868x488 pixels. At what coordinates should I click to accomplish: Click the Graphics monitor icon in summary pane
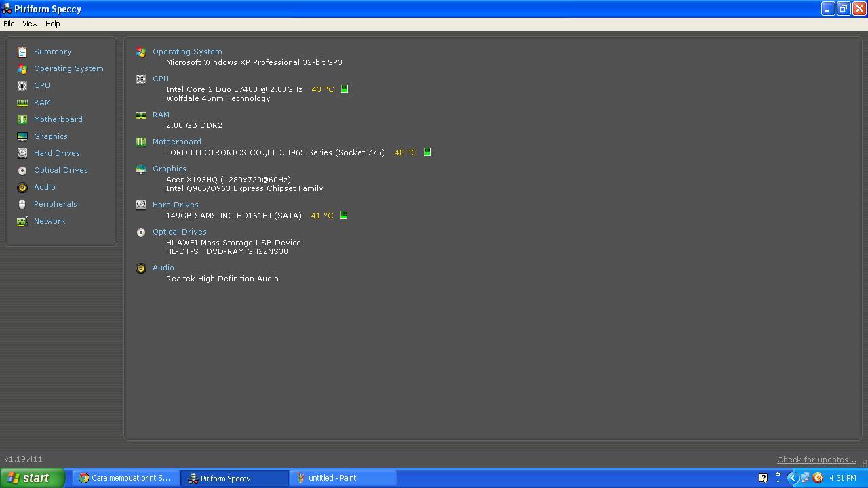pos(141,169)
